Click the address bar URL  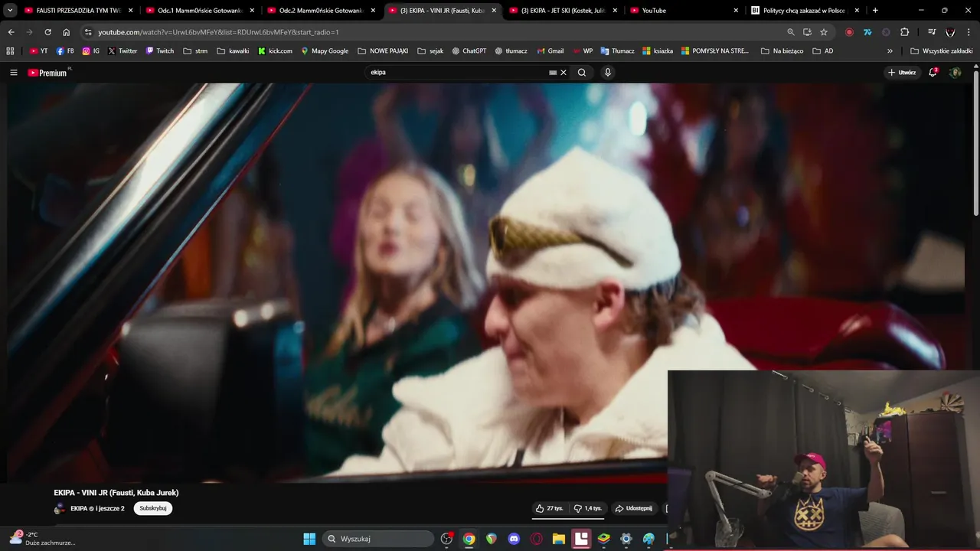pyautogui.click(x=218, y=32)
